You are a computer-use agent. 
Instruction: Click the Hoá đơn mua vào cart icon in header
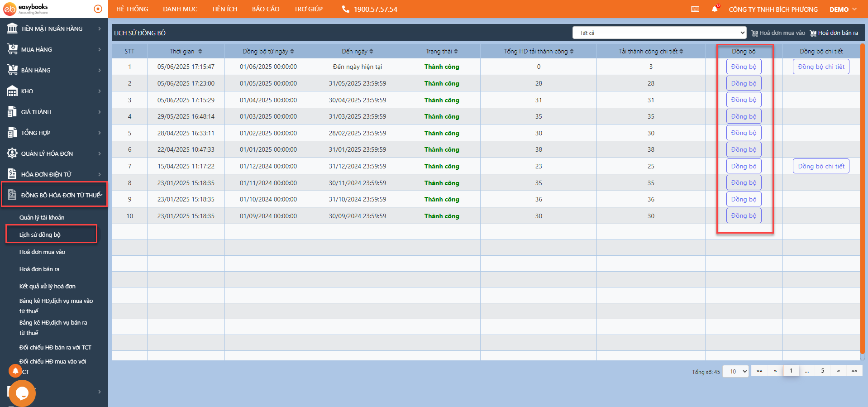tap(755, 33)
